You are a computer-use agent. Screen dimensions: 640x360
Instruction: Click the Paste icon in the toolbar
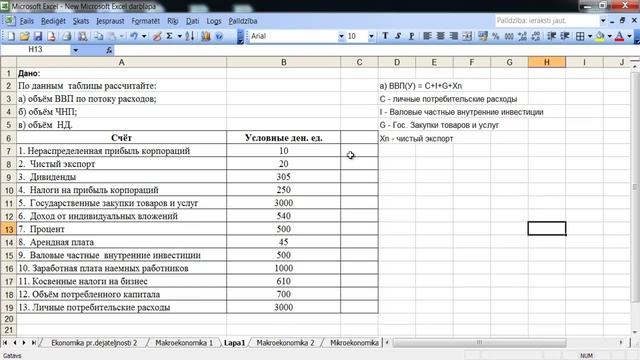coord(112,36)
